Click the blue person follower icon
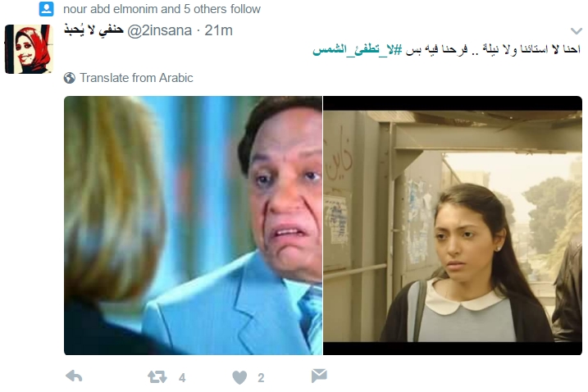Image resolution: width=588 pixels, height=392 pixels. [x=47, y=9]
